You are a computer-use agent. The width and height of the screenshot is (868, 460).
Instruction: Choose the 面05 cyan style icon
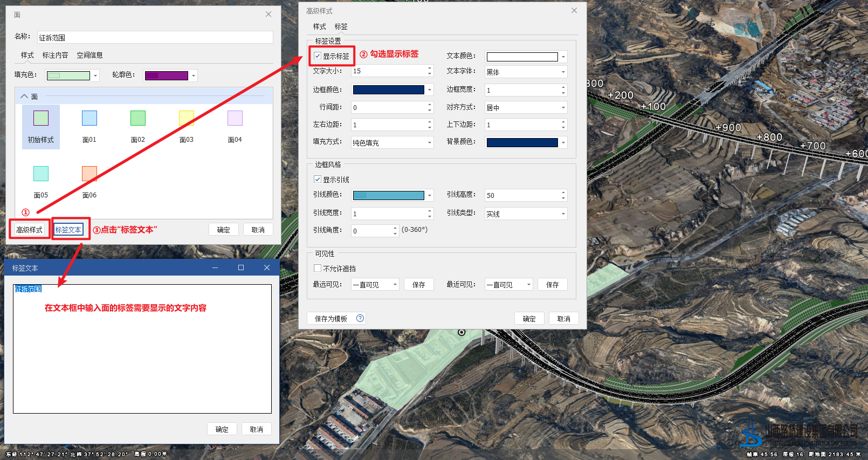click(41, 174)
